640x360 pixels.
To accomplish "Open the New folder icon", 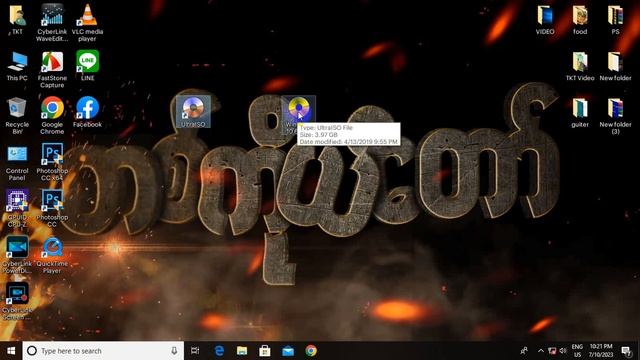I will (615, 66).
